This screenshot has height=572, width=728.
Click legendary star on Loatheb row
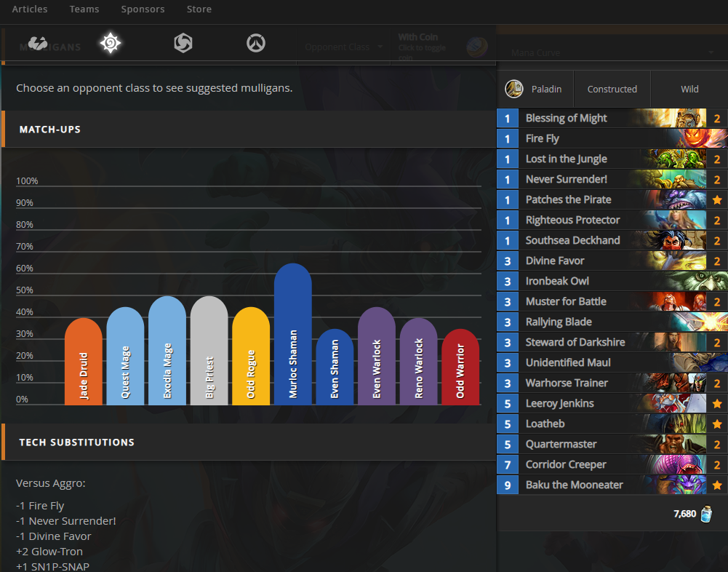(x=717, y=424)
